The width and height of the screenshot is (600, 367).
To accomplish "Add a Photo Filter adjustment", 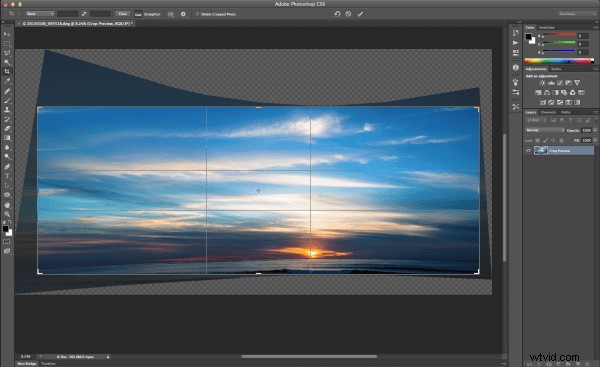I will [x=564, y=93].
